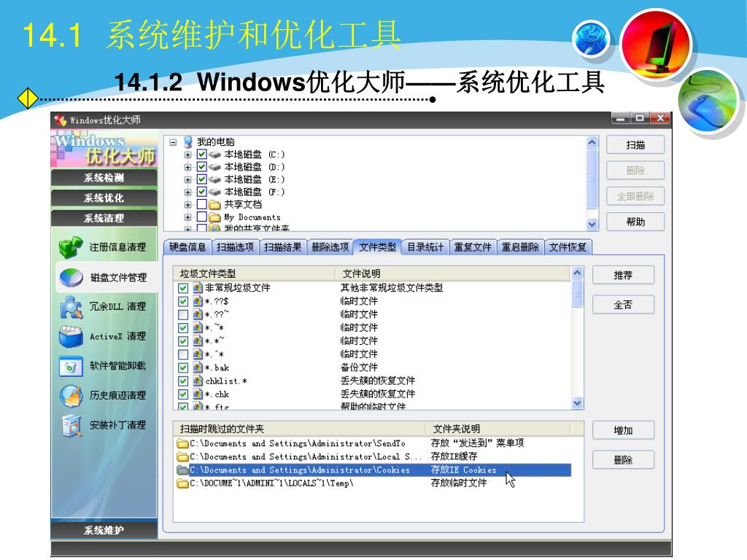Switch to the 目录统计 tab

click(x=425, y=246)
